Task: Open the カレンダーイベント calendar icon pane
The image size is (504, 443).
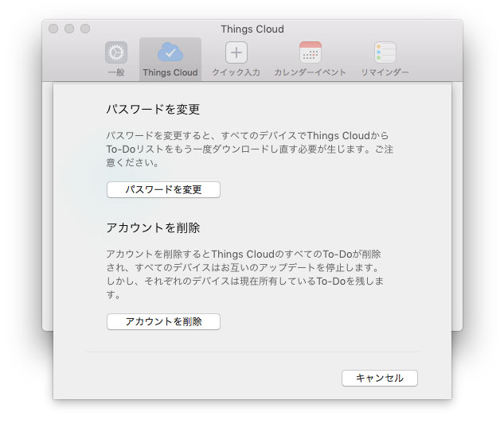Action: pos(311,52)
